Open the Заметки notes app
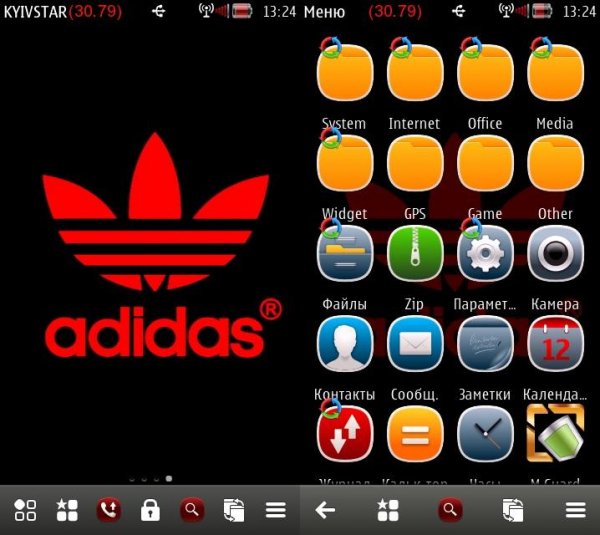Image resolution: width=600 pixels, height=535 pixels. 485,344
